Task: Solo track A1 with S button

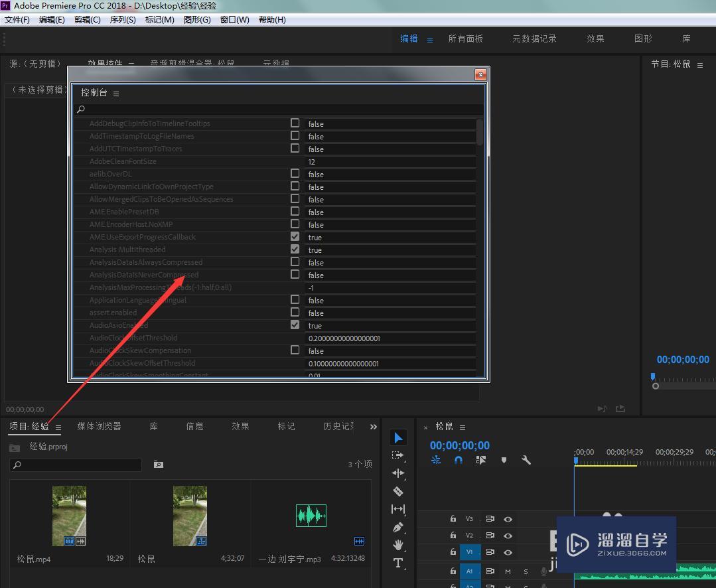Action: coord(526,571)
